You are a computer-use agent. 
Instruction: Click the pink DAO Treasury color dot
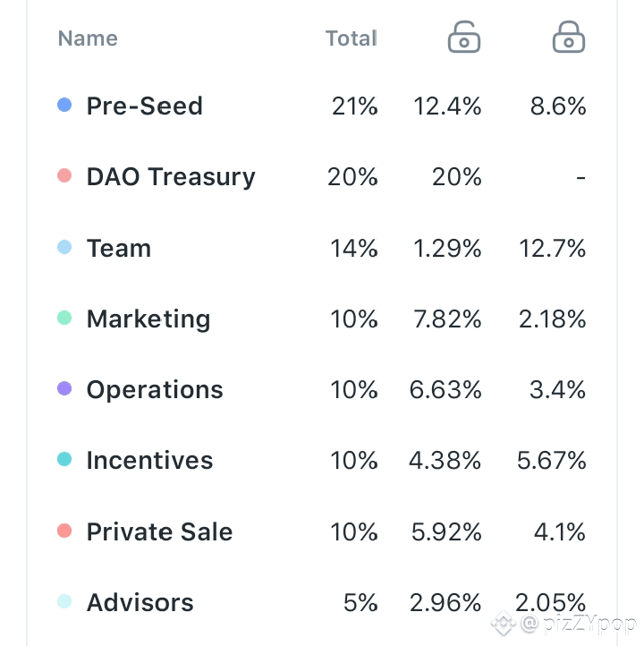(64, 176)
